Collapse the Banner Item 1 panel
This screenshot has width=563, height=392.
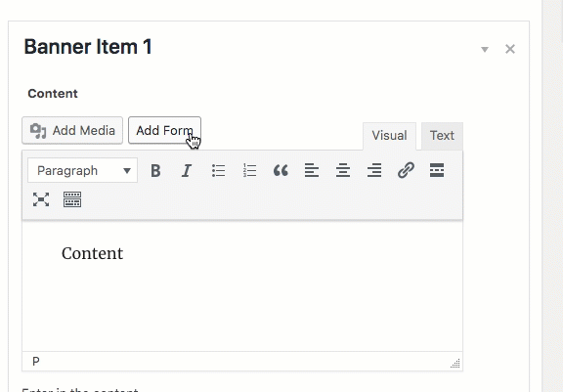click(x=485, y=49)
